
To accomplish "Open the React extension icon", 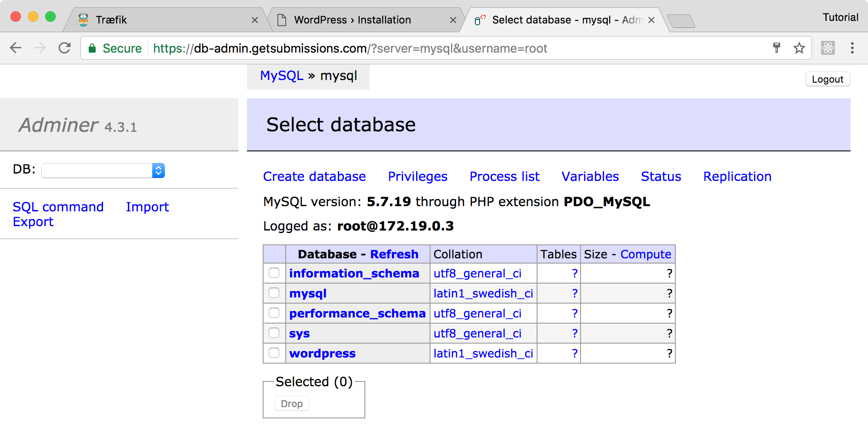I will pos(828,48).
